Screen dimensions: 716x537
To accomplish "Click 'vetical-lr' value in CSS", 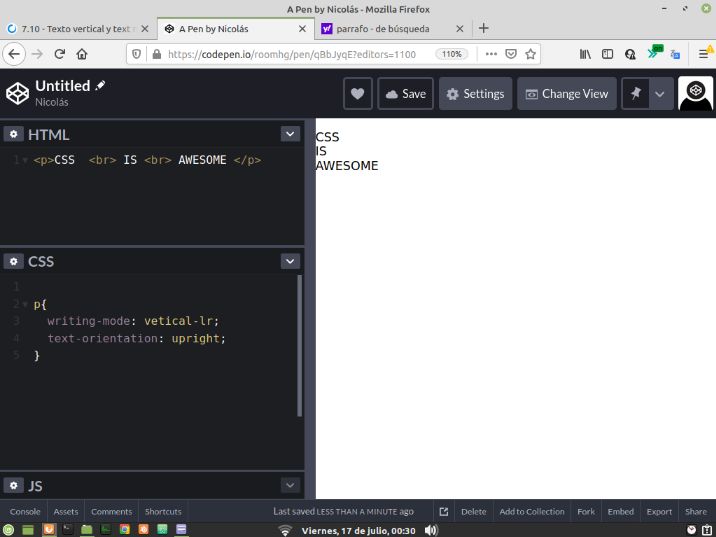I will pyautogui.click(x=179, y=321).
